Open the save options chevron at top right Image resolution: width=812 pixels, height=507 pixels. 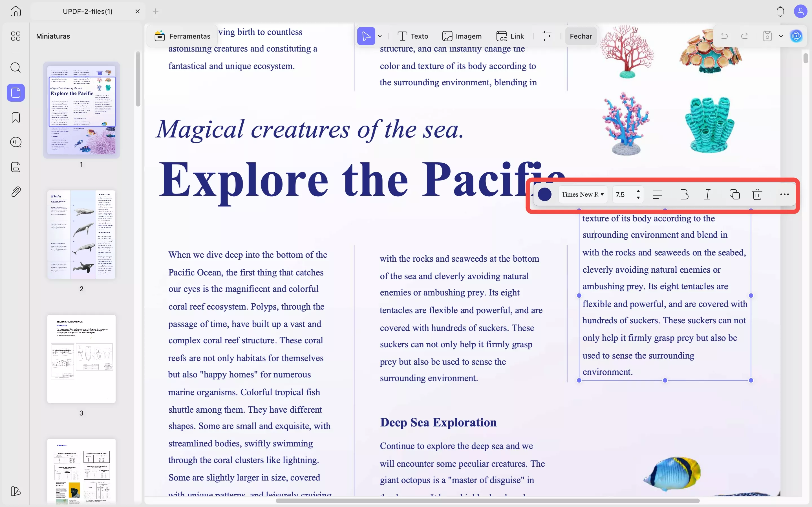[780, 36]
